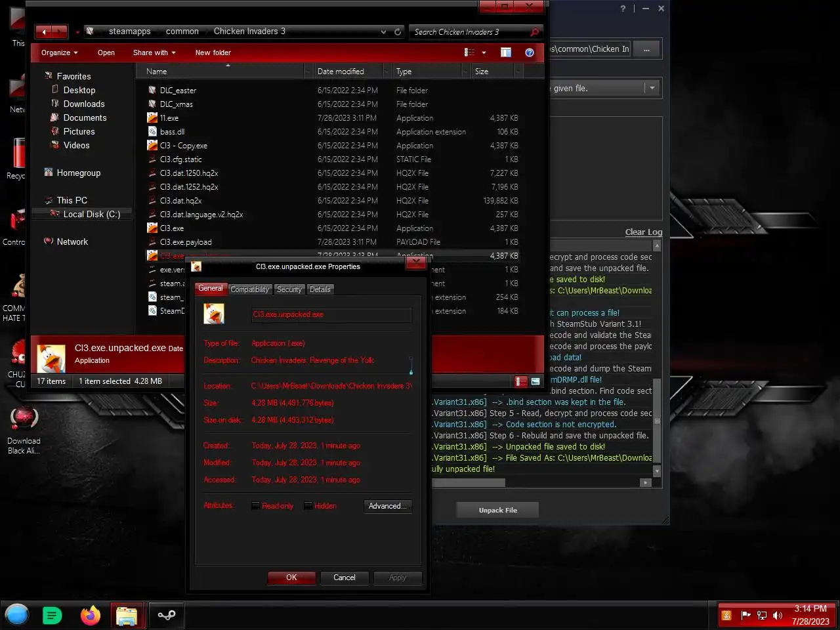Viewport: 840px width, 630px height.
Task: Open Advanced attributes dialog
Action: [388, 506]
